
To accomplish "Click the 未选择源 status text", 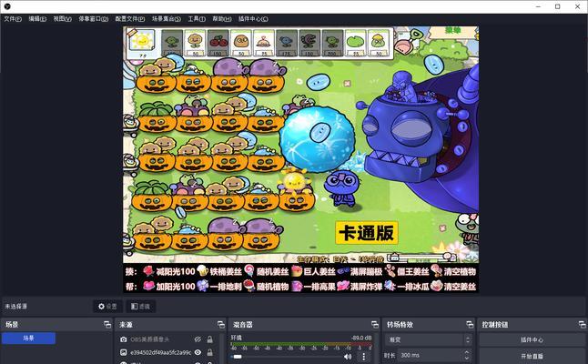I will pos(16,307).
